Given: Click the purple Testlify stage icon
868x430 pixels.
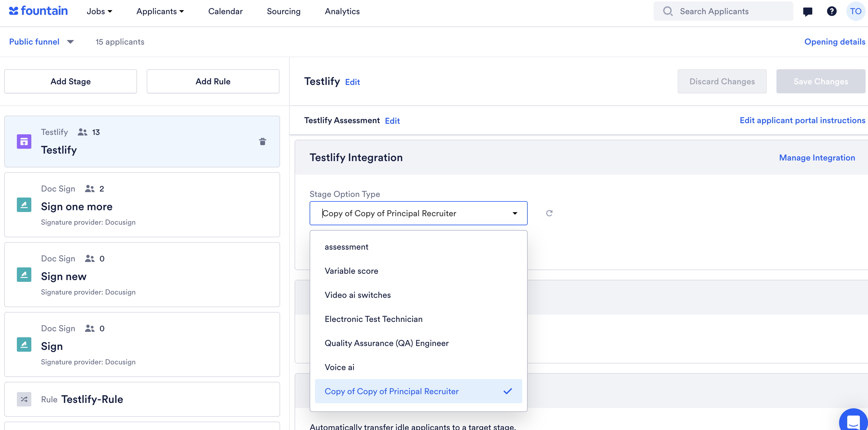Looking at the screenshot, I should tap(24, 142).
